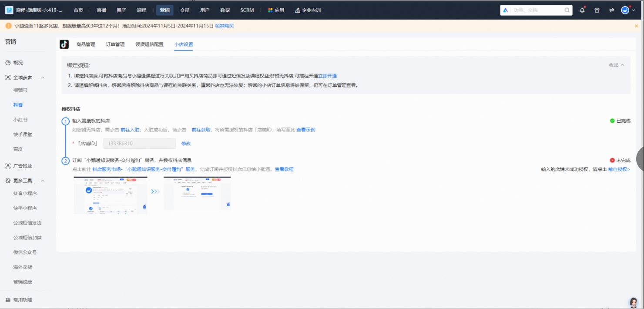Switch to the 订单管理 tab
This screenshot has height=309, width=644.
pos(115,44)
